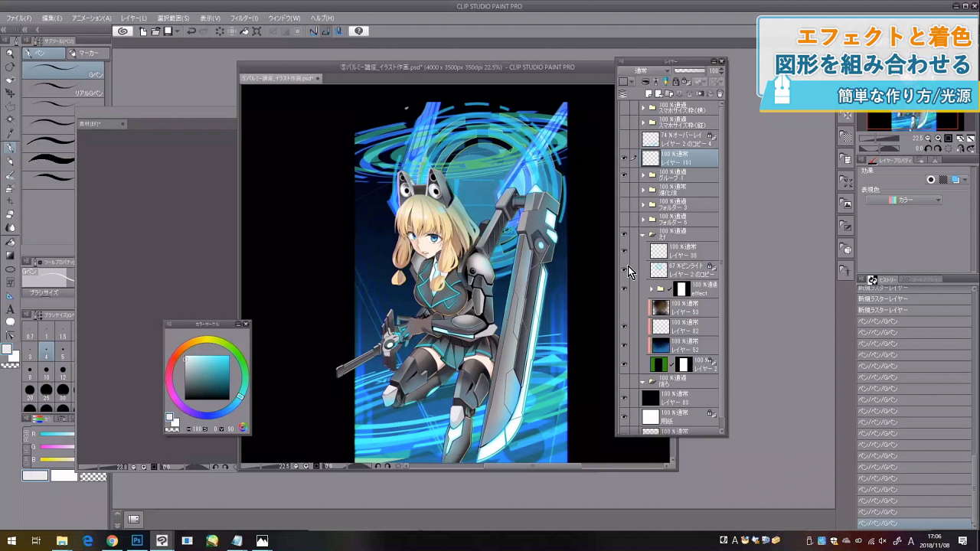The width and height of the screenshot is (980, 551).
Task: Click the Gradient tool icon
Action: coord(10,256)
